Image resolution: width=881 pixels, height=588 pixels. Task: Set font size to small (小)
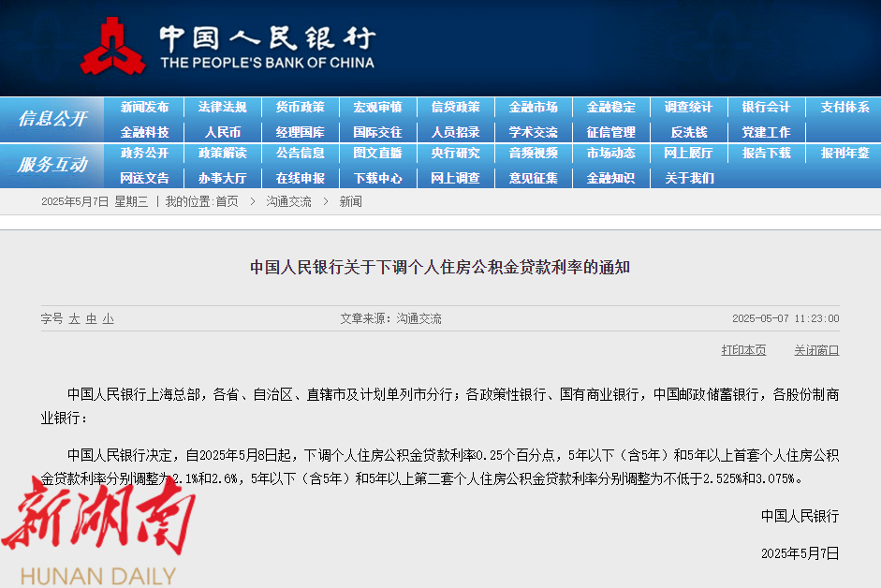[x=109, y=319]
